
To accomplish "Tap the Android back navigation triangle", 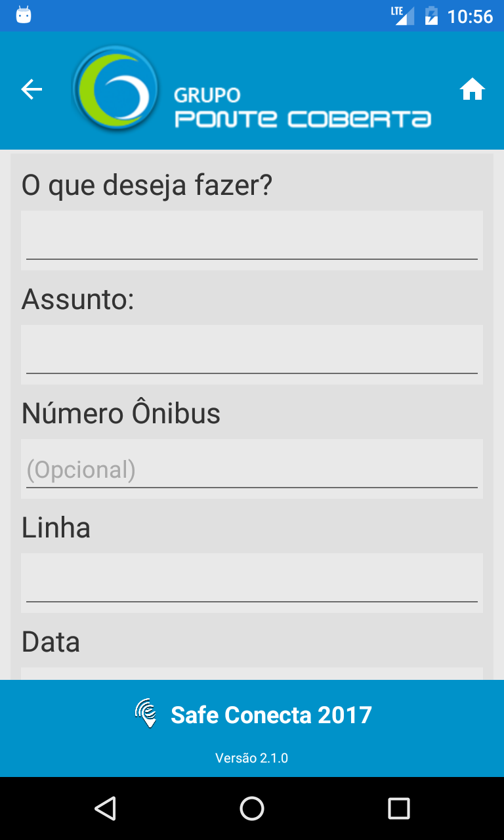I will tap(105, 808).
